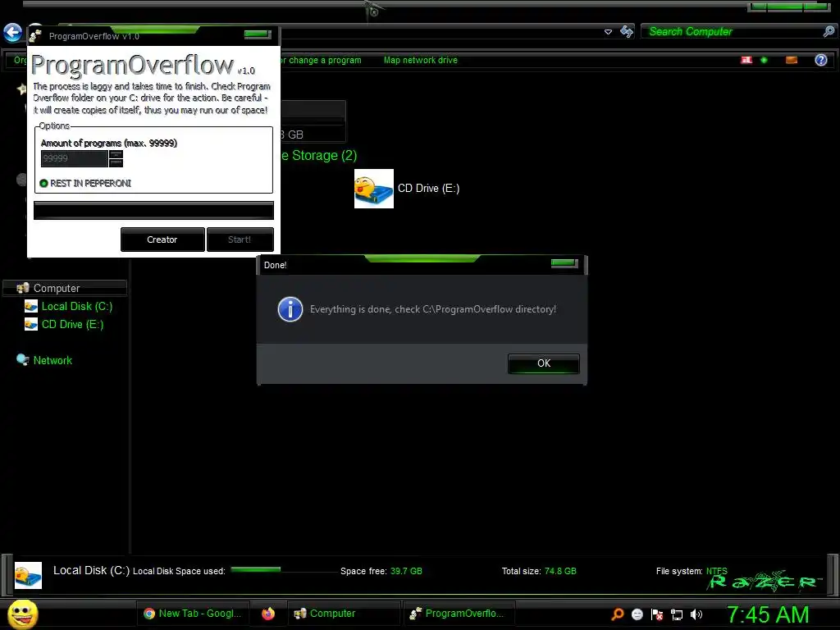This screenshot has width=840, height=630.
Task: Select CD Drive (E:) in navigation tree
Action: pyautogui.click(x=72, y=325)
